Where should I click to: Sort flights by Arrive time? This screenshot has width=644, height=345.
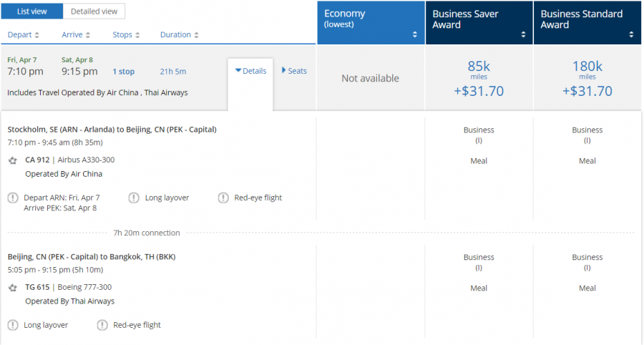[x=77, y=34]
